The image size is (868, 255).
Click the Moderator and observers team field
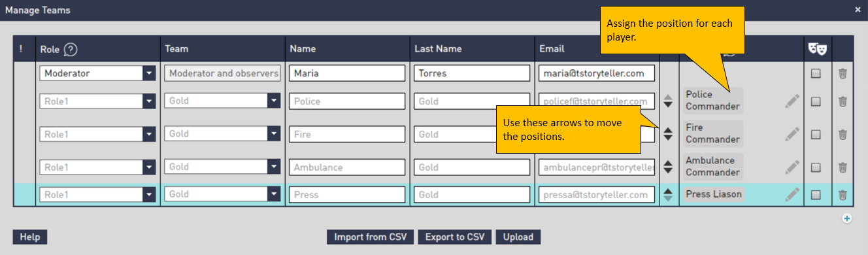pyautogui.click(x=222, y=73)
